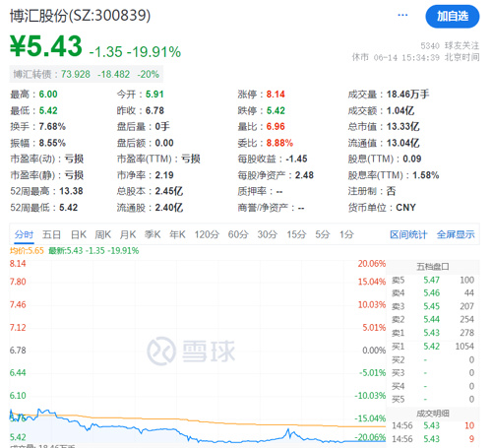Screen dimensions: 492x448
Task: Click the 加自选 button
Action: coord(453,16)
